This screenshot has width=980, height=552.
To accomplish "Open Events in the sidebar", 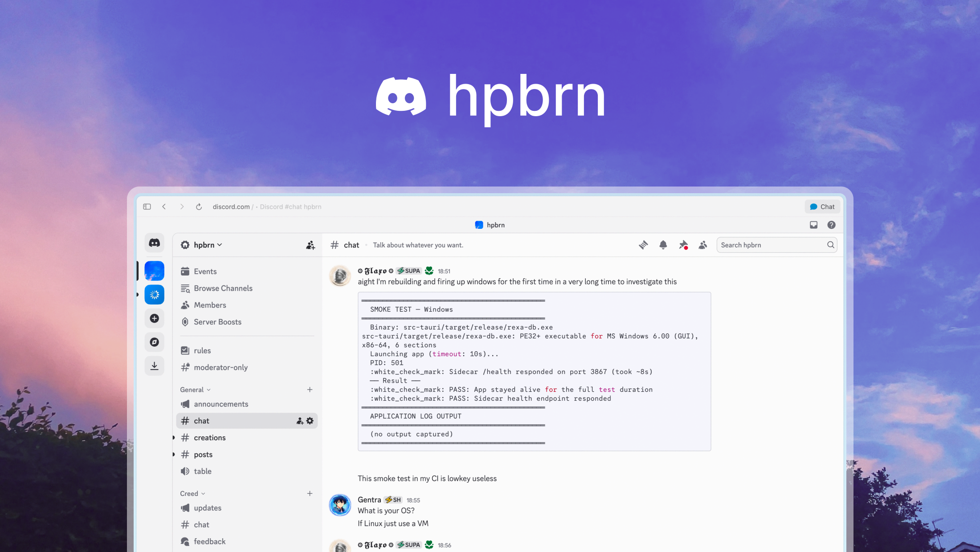I will pos(247,272).
